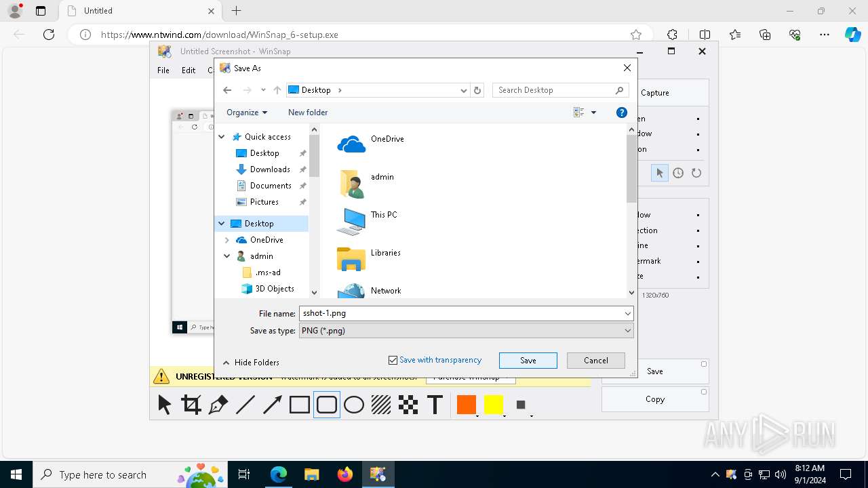Image resolution: width=868 pixels, height=488 pixels.
Task: Select the WinSnap ellipse tool
Action: pyautogui.click(x=354, y=405)
